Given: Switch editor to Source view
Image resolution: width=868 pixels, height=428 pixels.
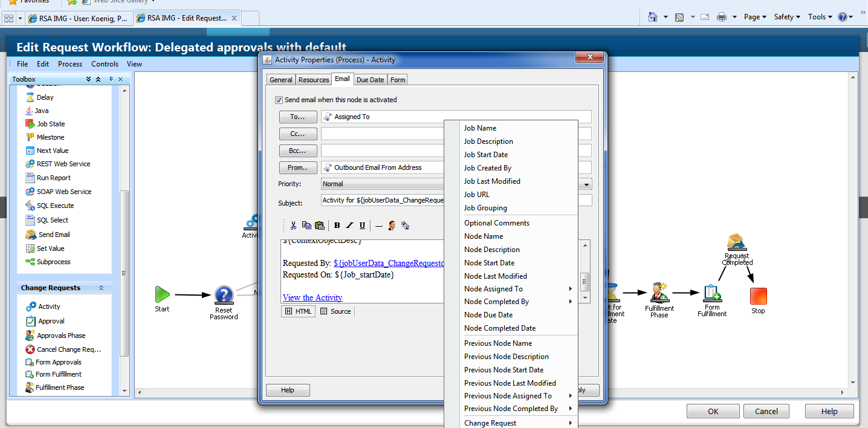Looking at the screenshot, I should (335, 311).
